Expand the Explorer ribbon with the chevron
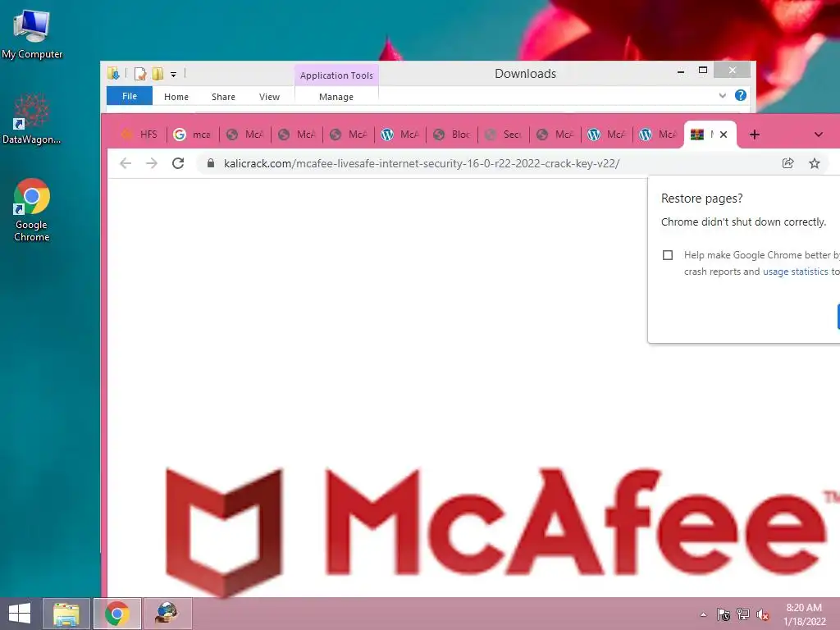This screenshot has width=840, height=630. pyautogui.click(x=723, y=95)
